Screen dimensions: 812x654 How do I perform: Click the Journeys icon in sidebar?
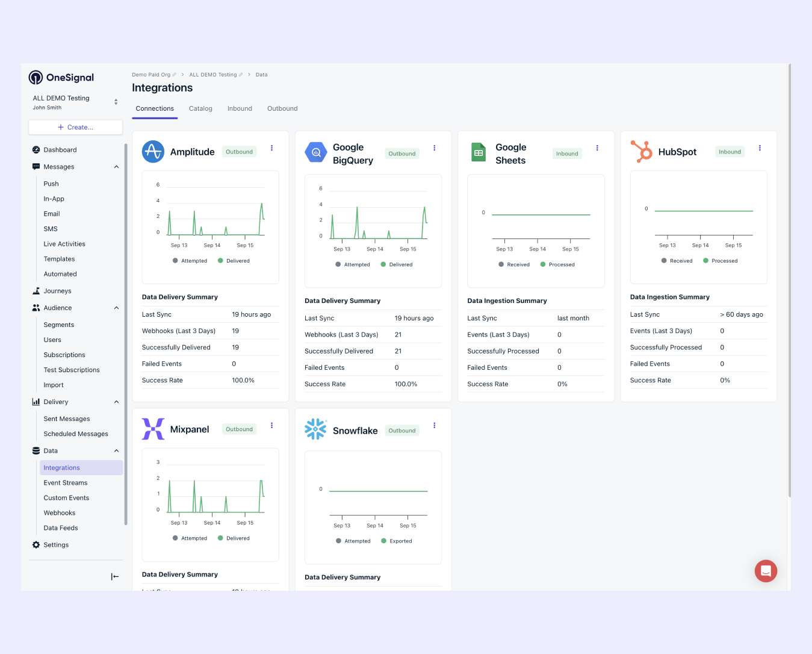[36, 291]
